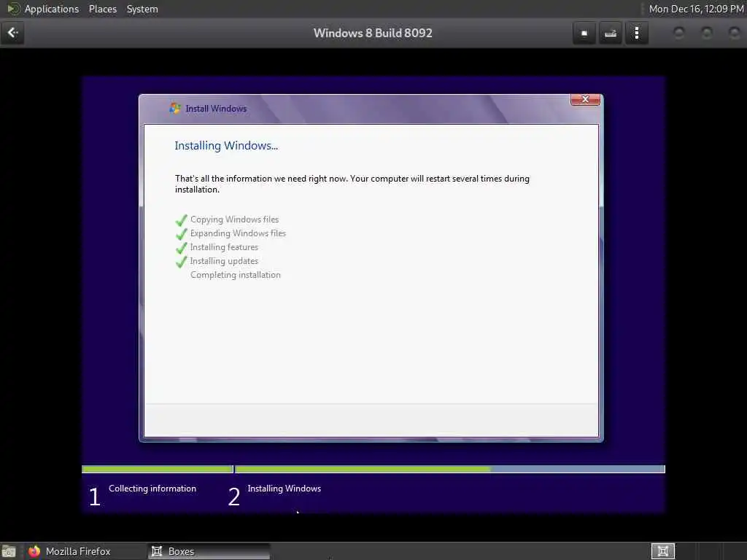The image size is (747, 560).
Task: Click the 'Expanding Windows files' step text
Action: click(238, 233)
